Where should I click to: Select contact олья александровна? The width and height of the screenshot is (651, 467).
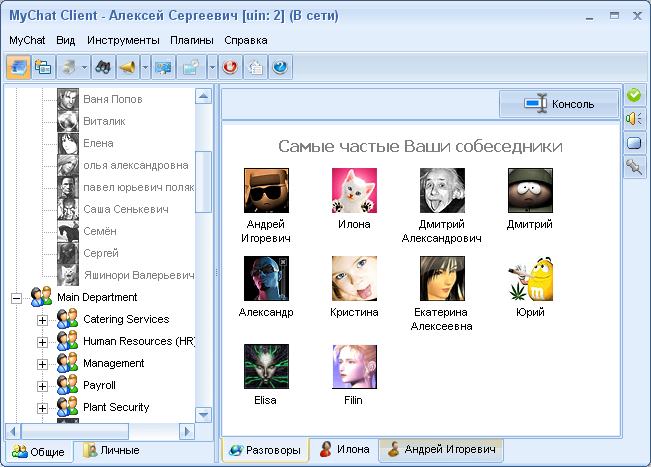pos(135,165)
